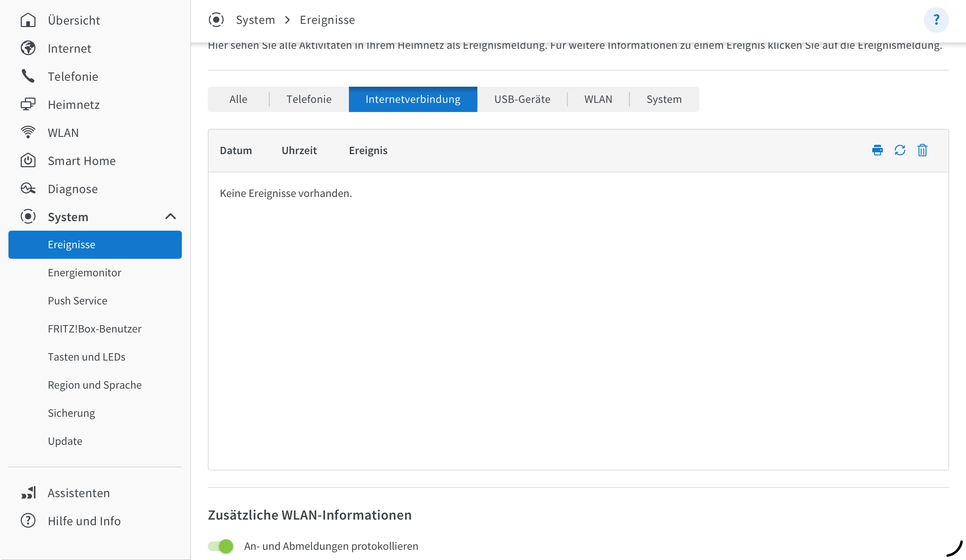
Task: Delete all events with trash icon
Action: [x=922, y=150]
